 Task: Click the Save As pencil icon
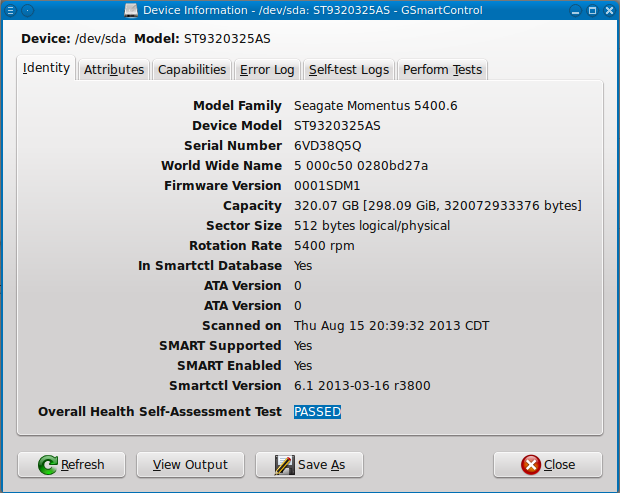[285, 465]
